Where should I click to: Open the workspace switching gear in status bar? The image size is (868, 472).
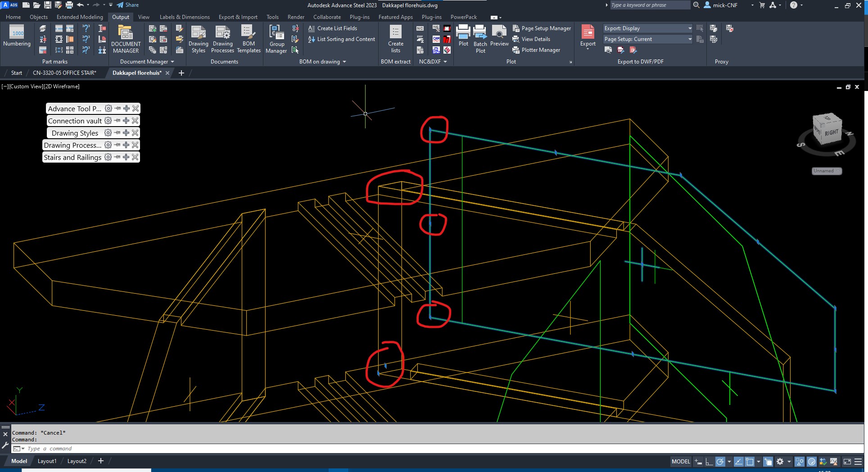pyautogui.click(x=780, y=462)
